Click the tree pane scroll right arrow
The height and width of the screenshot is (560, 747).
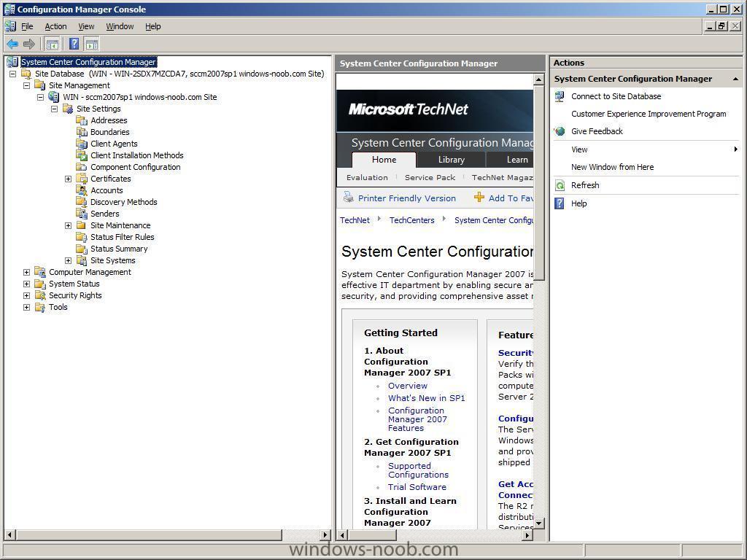point(325,534)
